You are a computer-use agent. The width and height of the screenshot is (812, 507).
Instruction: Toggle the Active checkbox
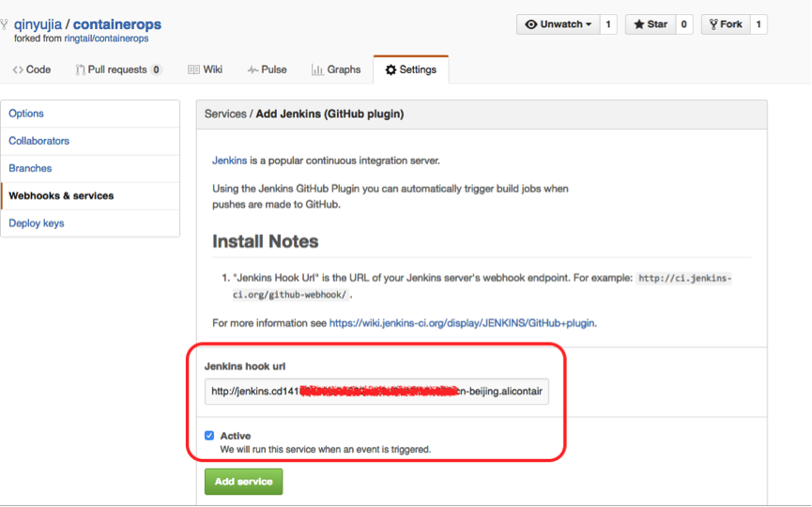[x=209, y=436]
